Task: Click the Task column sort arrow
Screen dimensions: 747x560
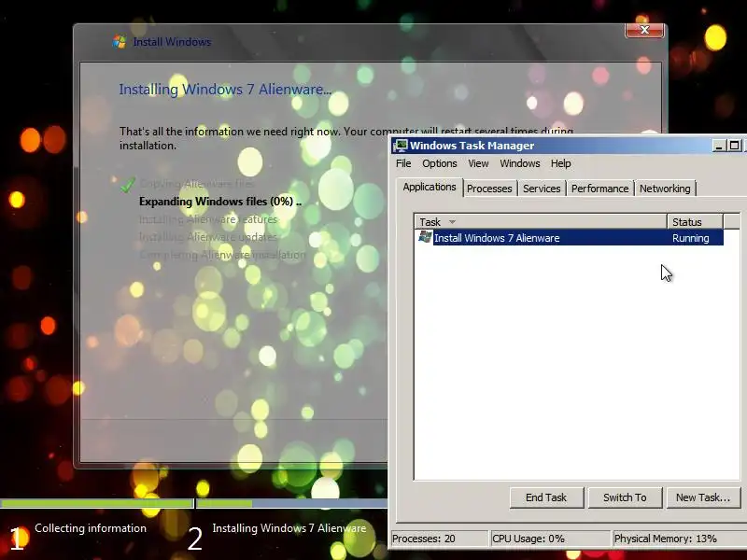Action: pyautogui.click(x=452, y=222)
